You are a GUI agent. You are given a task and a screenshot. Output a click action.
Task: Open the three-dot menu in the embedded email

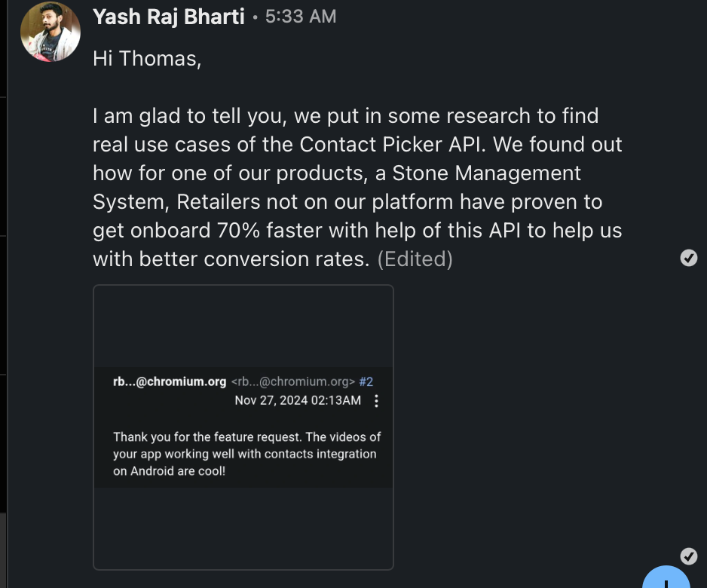click(x=376, y=401)
